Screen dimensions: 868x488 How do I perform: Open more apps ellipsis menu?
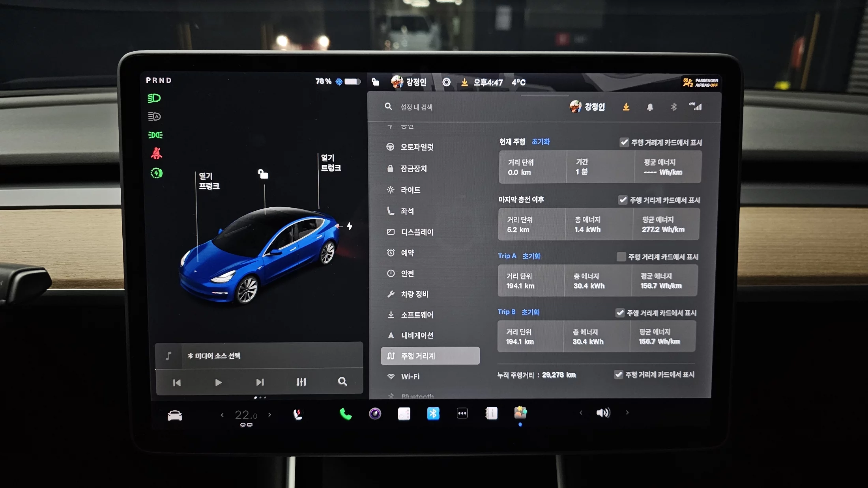(462, 413)
